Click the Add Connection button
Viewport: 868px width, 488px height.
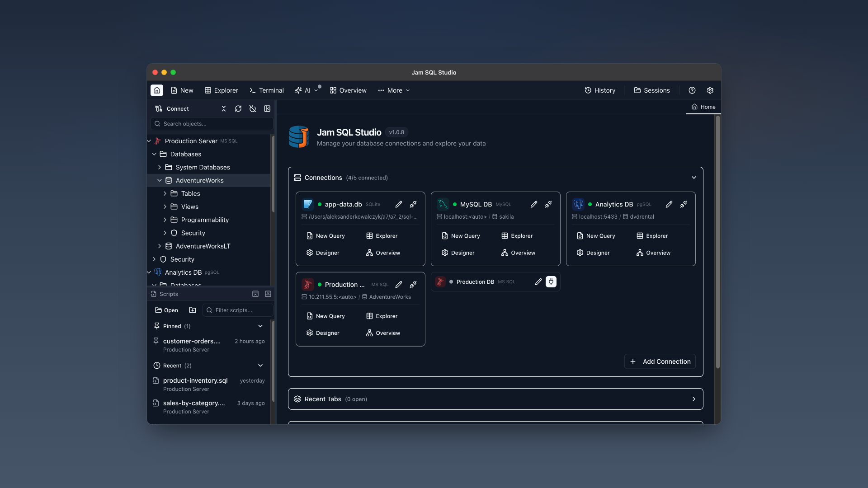click(660, 361)
